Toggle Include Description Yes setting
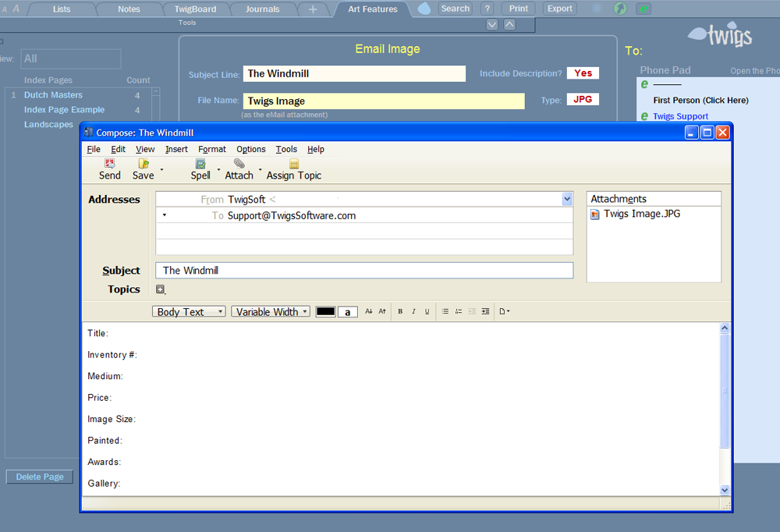This screenshot has width=780, height=532. 583,73
